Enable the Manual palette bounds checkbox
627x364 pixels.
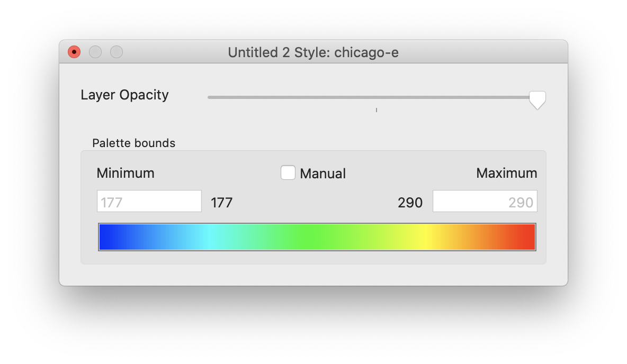288,172
